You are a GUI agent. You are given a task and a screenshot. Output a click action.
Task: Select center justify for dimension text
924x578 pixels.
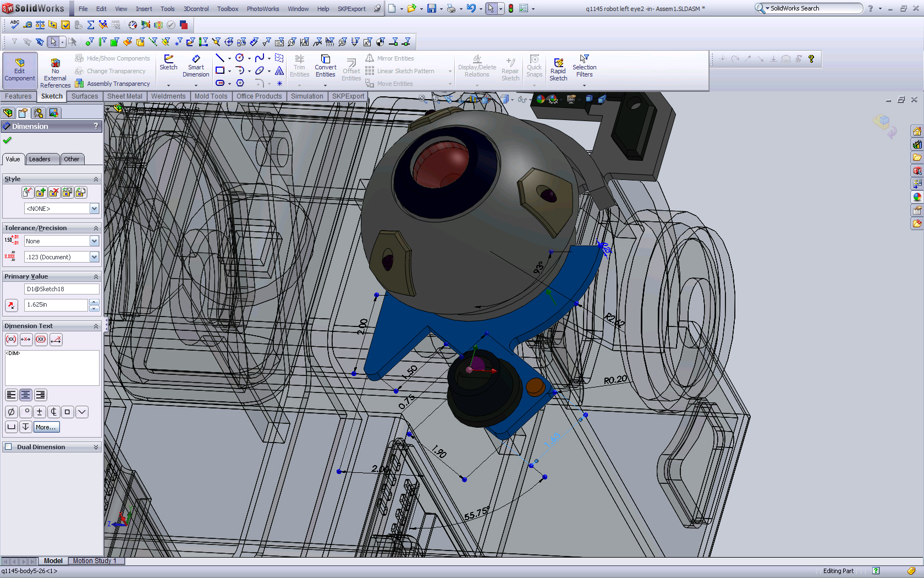[25, 395]
